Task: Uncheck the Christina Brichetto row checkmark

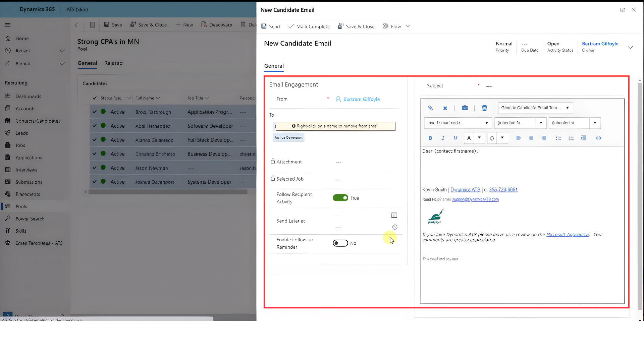Action: [x=95, y=154]
